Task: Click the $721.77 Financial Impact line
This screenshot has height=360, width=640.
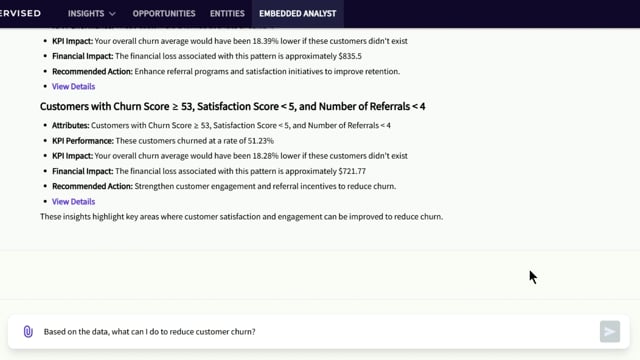Action: [x=209, y=171]
